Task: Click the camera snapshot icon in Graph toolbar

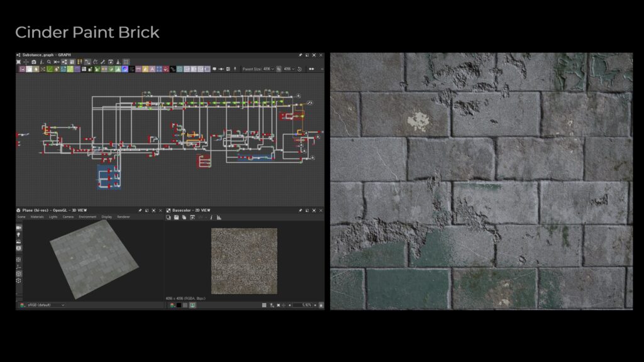Action: [x=34, y=62]
